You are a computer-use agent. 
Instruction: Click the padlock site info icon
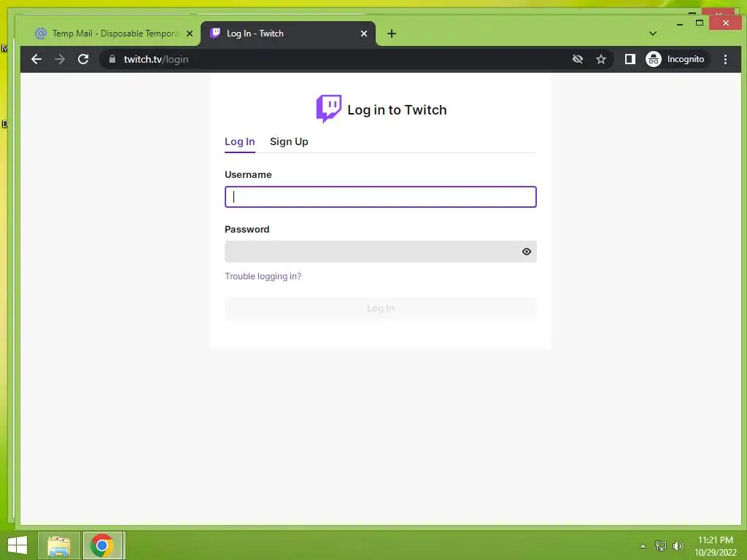pos(112,59)
